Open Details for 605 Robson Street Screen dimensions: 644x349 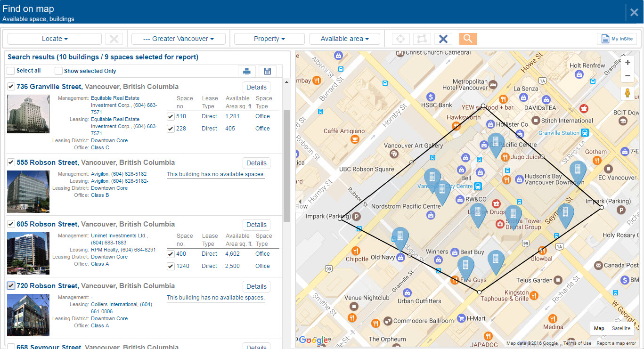click(x=256, y=225)
